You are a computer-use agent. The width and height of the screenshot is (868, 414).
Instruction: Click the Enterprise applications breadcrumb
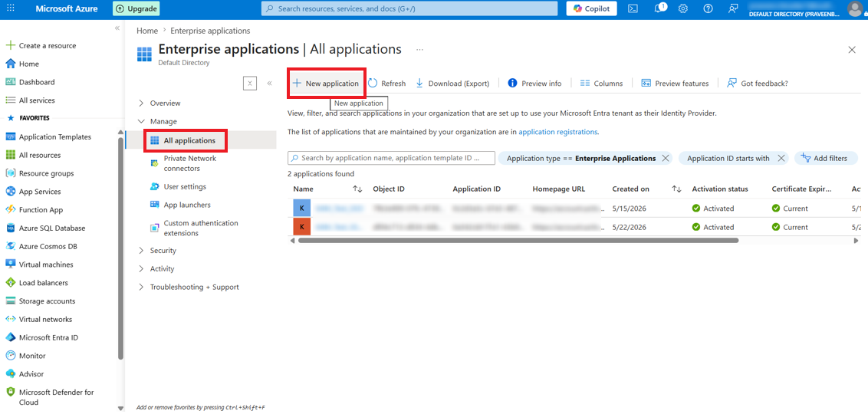tap(210, 31)
